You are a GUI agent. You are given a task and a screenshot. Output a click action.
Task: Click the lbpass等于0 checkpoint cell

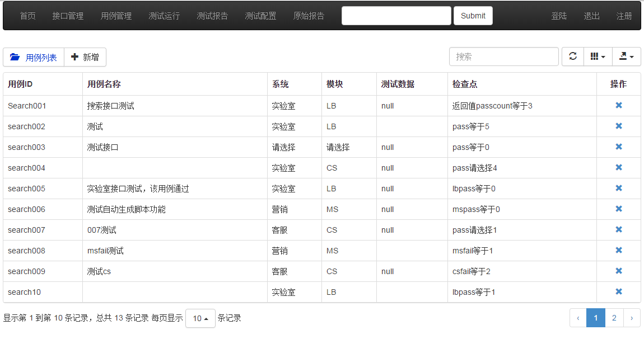pyautogui.click(x=522, y=189)
